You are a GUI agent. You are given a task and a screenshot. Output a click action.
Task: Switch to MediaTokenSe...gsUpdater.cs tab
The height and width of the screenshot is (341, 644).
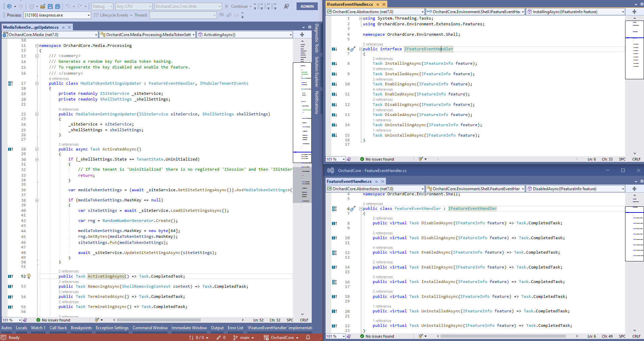31,27
